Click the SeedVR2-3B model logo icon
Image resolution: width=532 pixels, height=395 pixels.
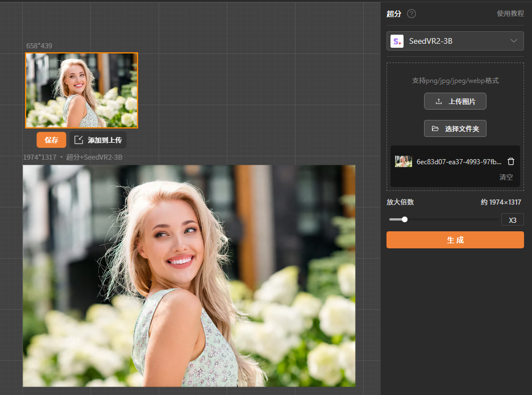(397, 41)
